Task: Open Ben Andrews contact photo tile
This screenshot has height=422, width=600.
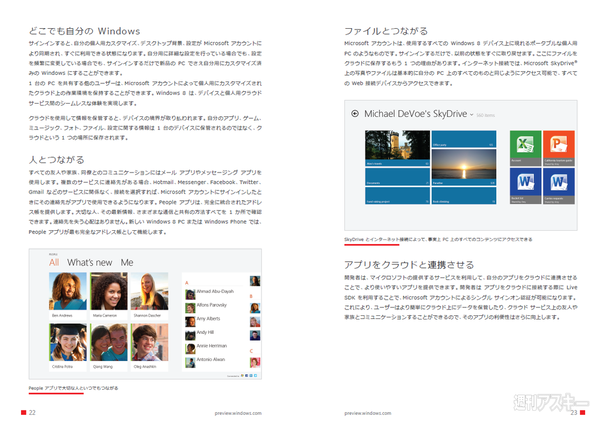Action: [68, 295]
